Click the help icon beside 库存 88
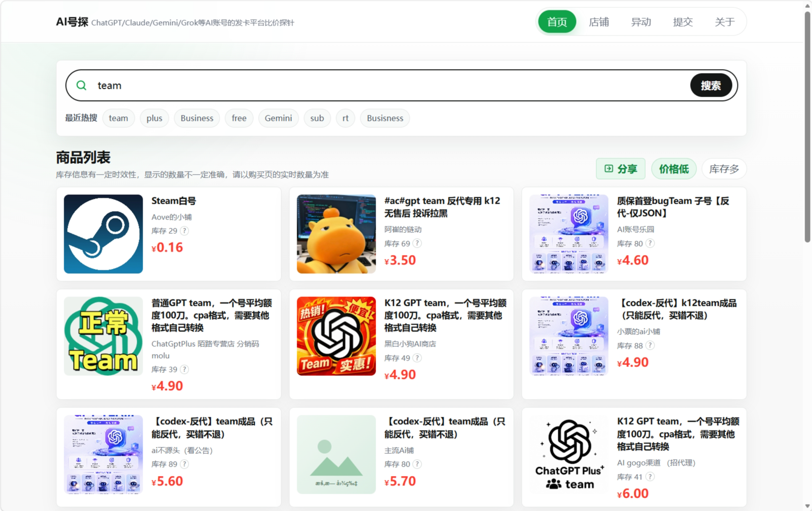The width and height of the screenshot is (812, 511). [x=650, y=345]
